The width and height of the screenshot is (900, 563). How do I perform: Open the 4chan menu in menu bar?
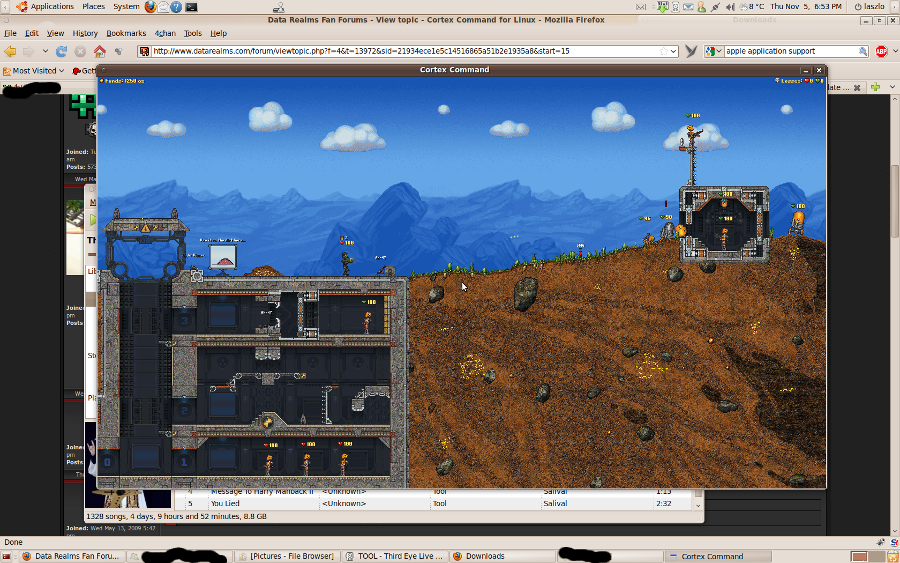pyautogui.click(x=165, y=33)
